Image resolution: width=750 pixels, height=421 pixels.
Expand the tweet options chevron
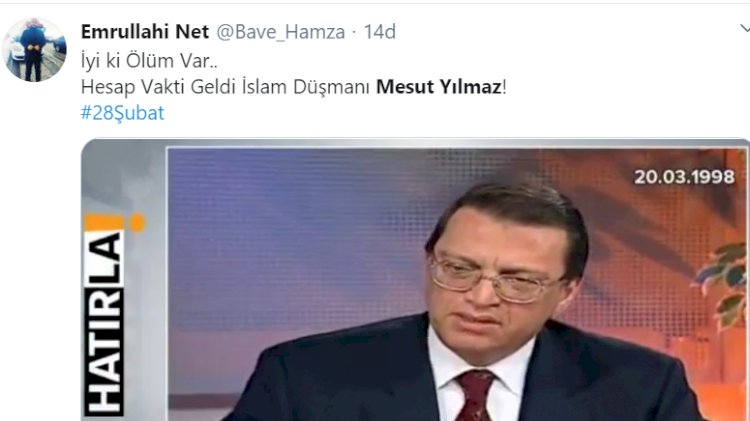coord(745,30)
